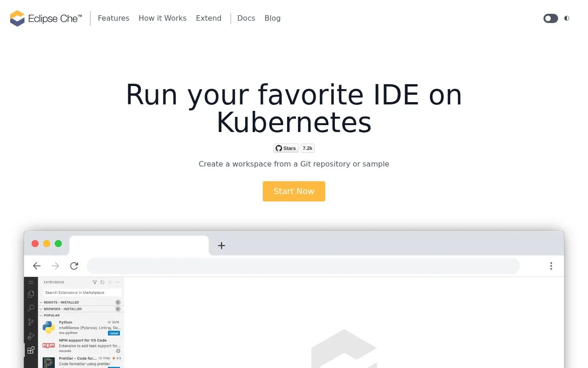
Task: Refresh the extensions list
Action: pyautogui.click(x=102, y=282)
